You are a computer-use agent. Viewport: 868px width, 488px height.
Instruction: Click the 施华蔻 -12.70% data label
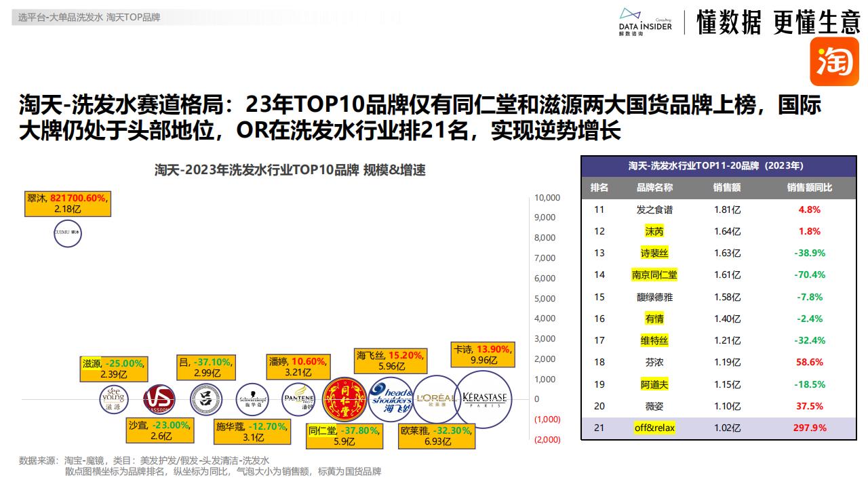click(252, 431)
